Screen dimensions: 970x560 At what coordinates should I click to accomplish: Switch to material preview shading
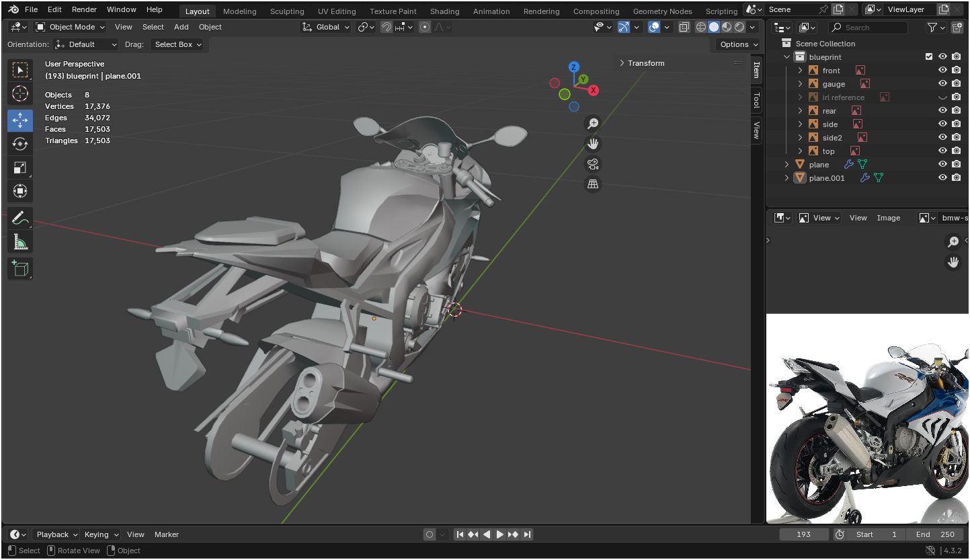[727, 27]
